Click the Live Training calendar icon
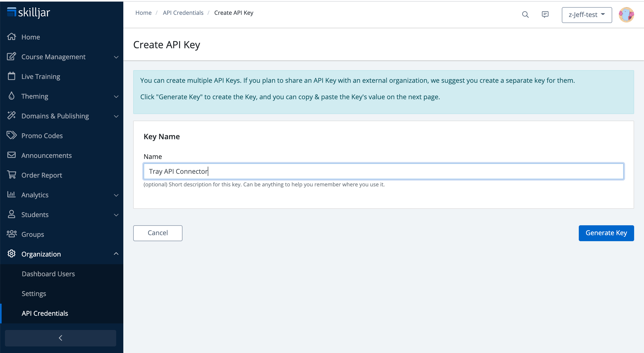 [12, 76]
